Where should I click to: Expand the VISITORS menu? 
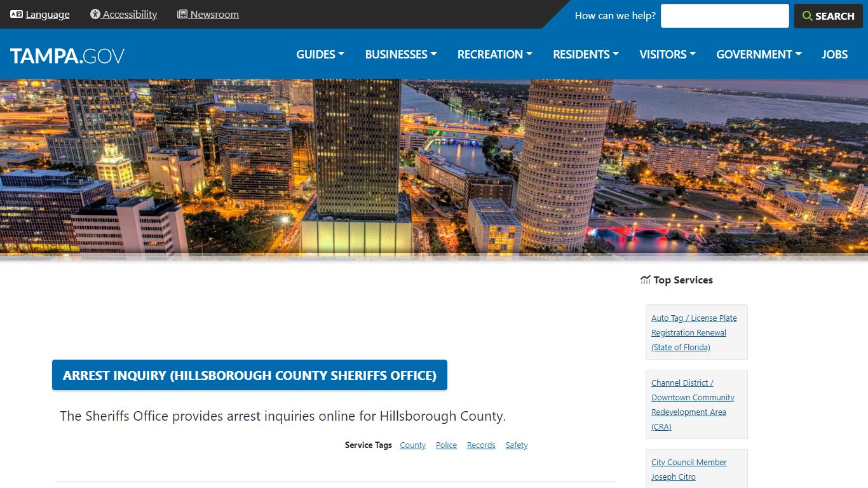tap(668, 55)
